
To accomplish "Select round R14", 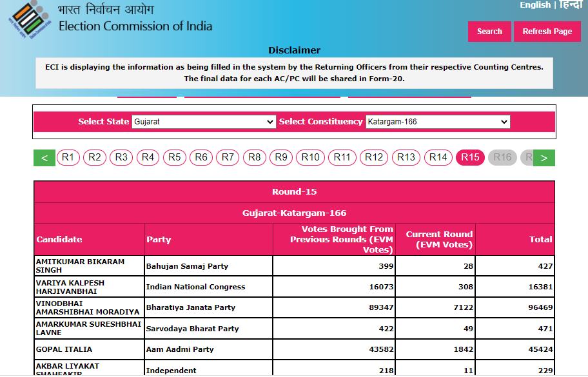I will pyautogui.click(x=438, y=157).
